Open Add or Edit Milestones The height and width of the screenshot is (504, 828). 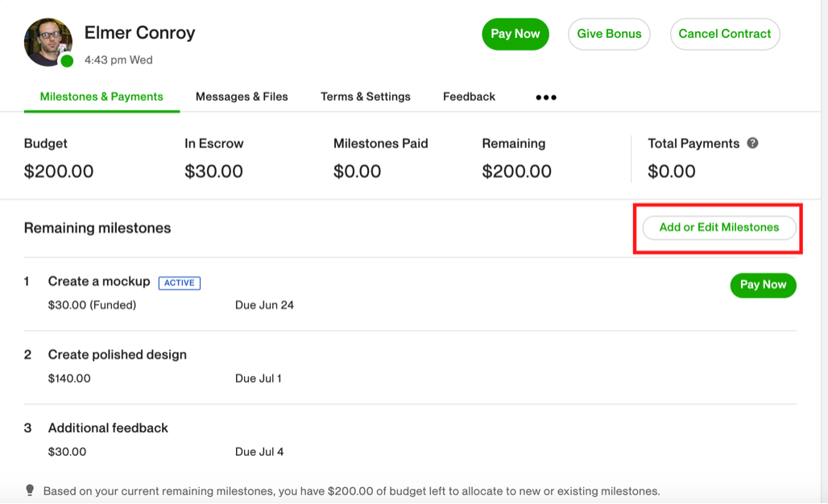pos(718,228)
